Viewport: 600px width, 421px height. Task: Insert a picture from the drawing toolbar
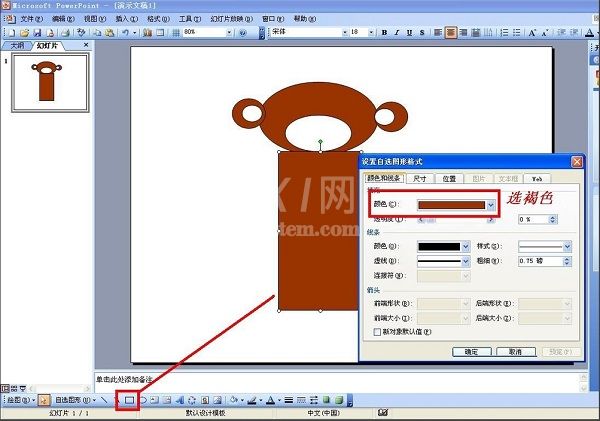(217, 400)
